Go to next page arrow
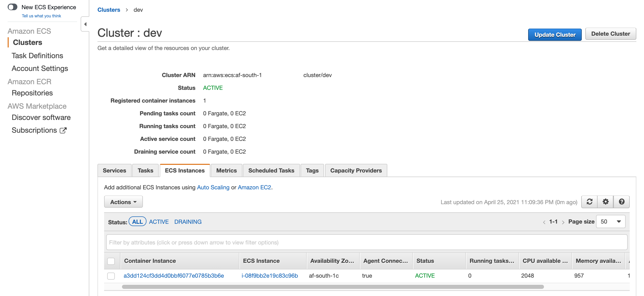The image size is (644, 296). 563,222
